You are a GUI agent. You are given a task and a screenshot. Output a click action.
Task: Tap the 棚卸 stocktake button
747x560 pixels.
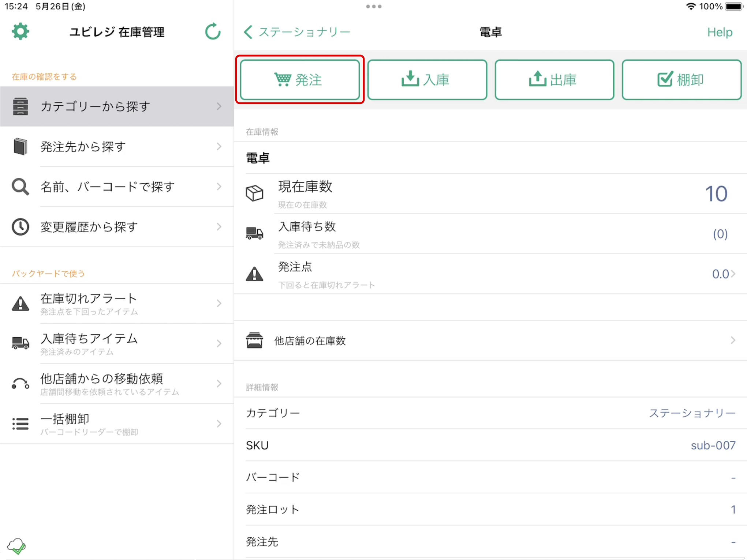pos(681,80)
